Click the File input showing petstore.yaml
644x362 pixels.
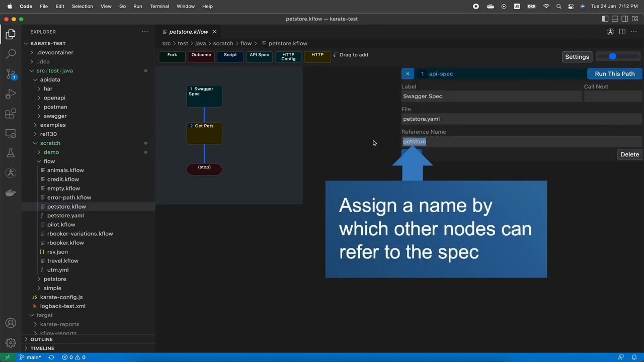click(x=522, y=119)
